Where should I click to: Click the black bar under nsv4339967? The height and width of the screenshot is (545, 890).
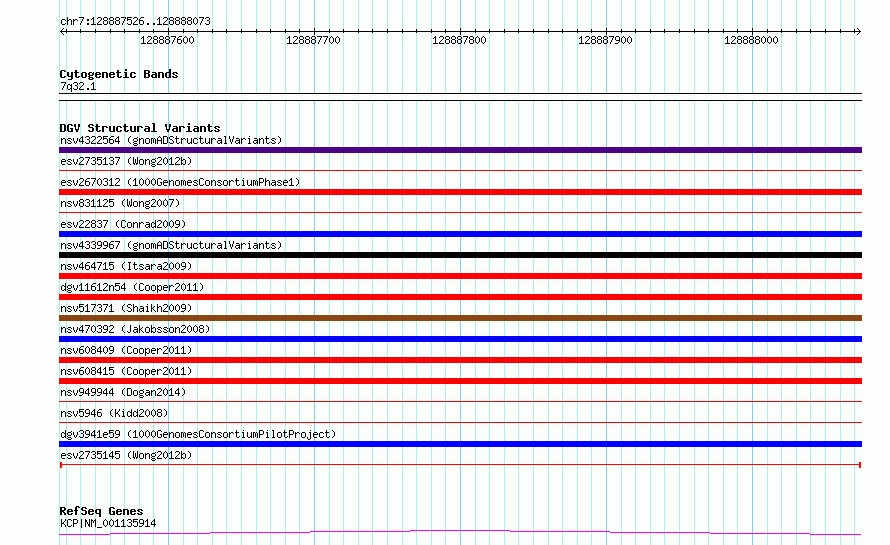[460, 255]
